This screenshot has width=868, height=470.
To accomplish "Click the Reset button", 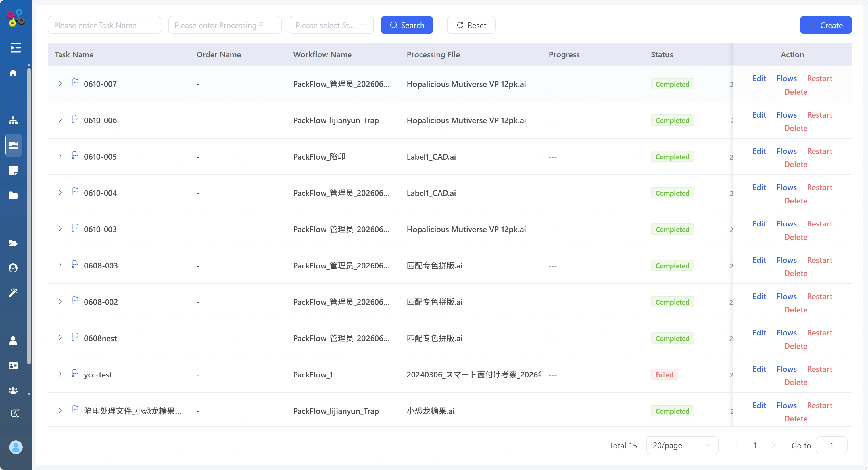I will click(471, 25).
